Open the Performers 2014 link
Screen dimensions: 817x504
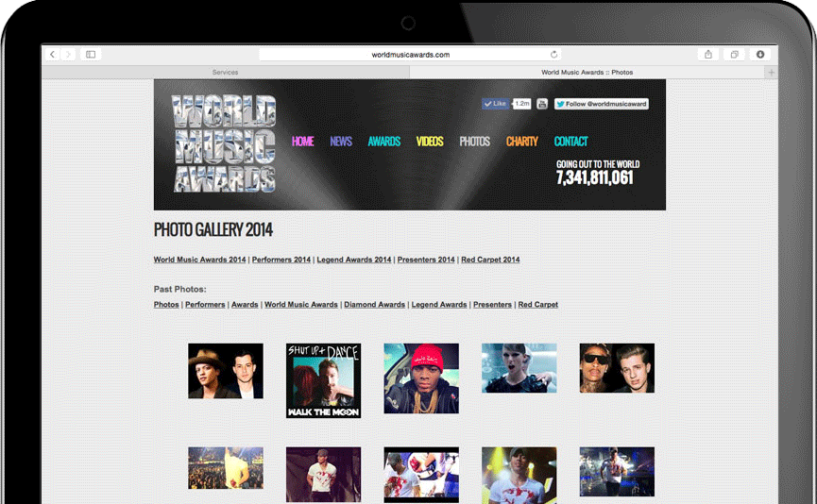[x=281, y=260]
